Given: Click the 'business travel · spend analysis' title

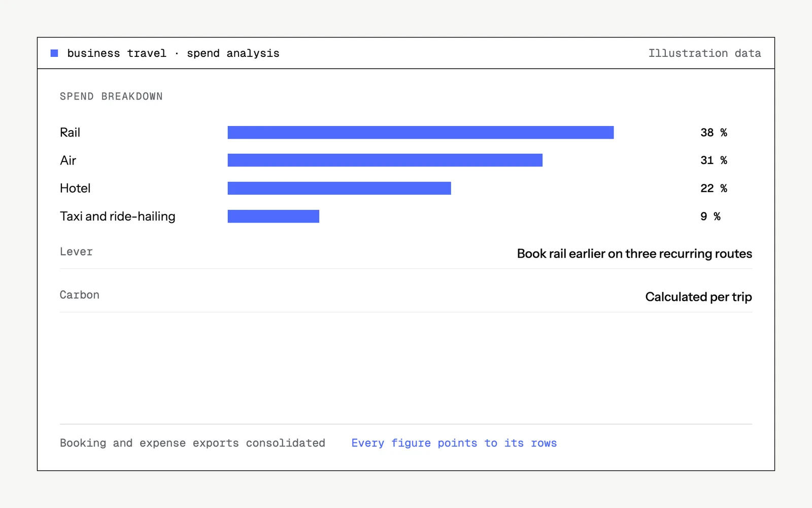Looking at the screenshot, I should tap(173, 53).
